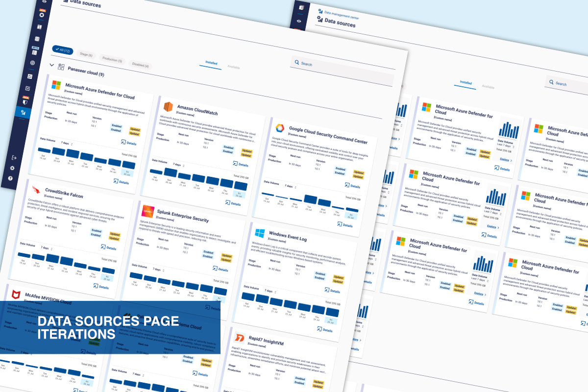Viewport: 588px width, 392px height.
Task: Switch to Available tab in the back window
Action: [488, 87]
